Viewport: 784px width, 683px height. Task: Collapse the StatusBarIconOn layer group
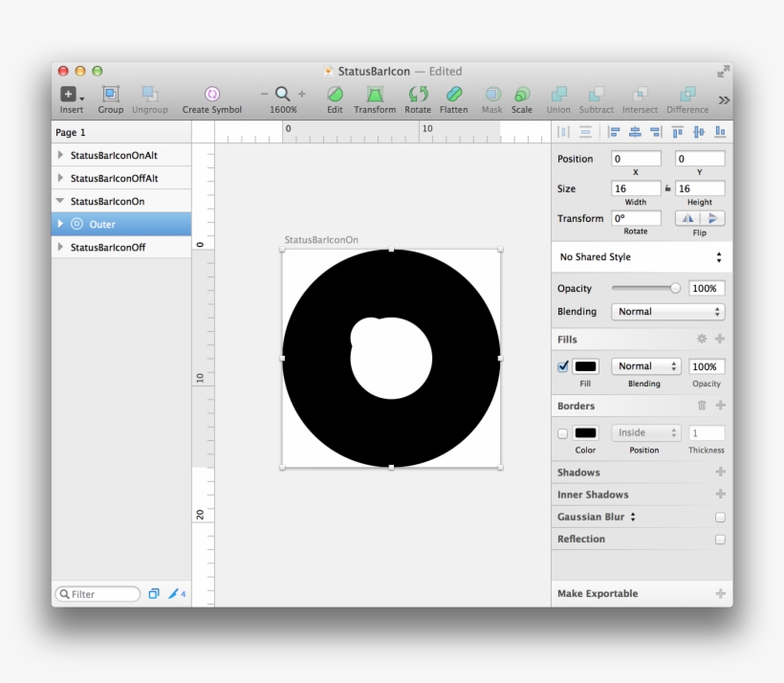pyautogui.click(x=61, y=201)
